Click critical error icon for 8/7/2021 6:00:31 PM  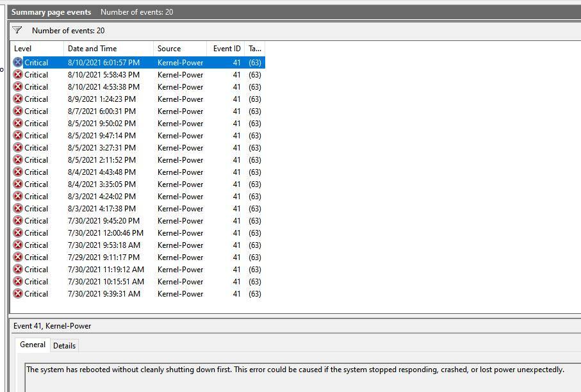click(x=18, y=111)
